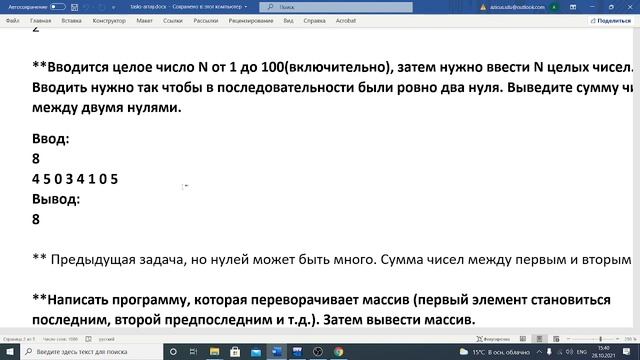Click the spelling check status icon
Screen dimensions: 640x360
click(89, 339)
